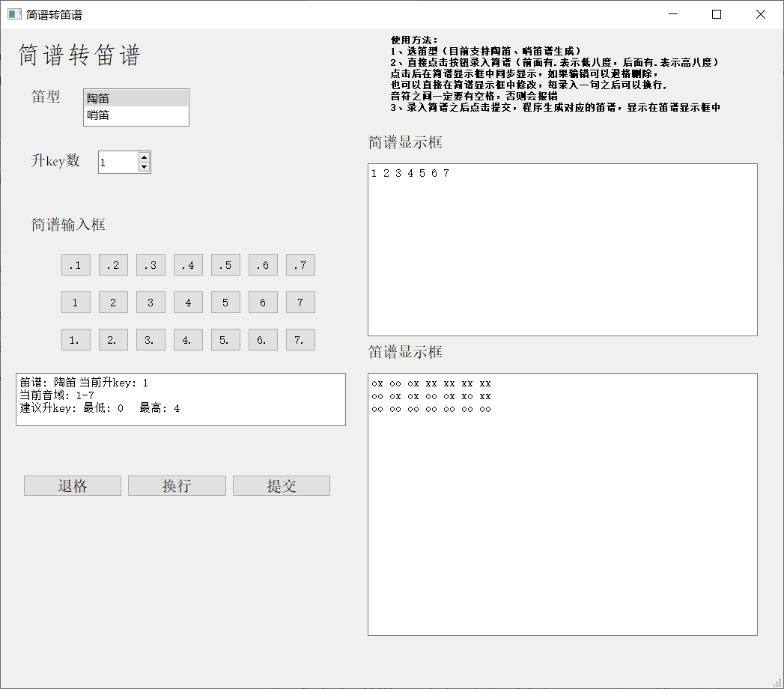This screenshot has height=689, width=784.
Task: Click the ".3" low octave note button
Action: 151,264
